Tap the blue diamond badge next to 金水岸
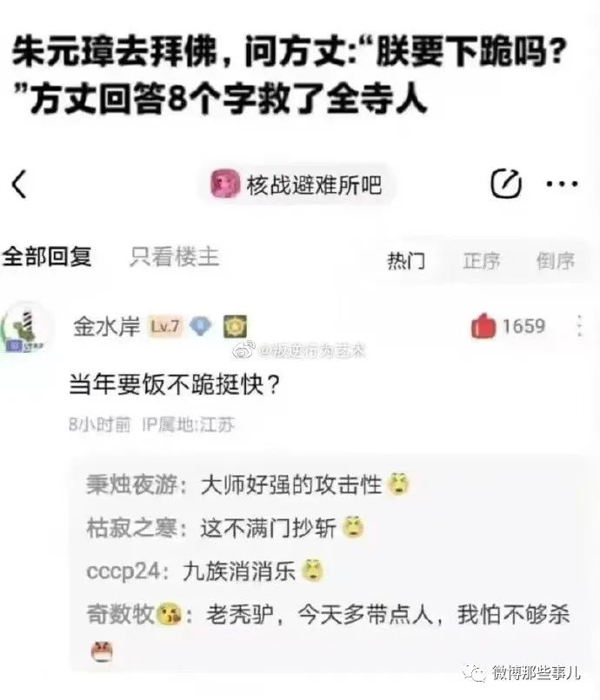 (201, 326)
